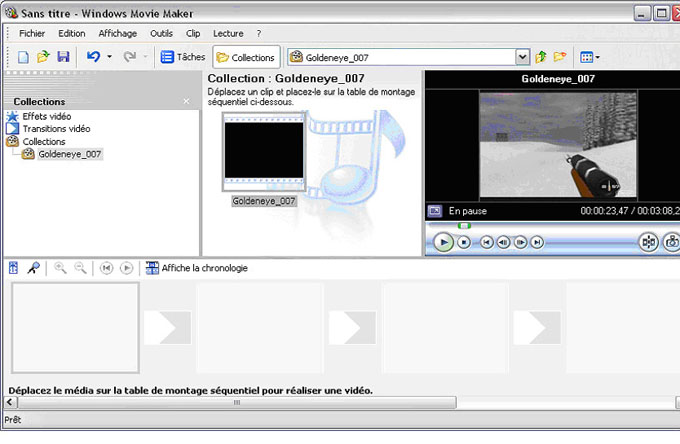Close the Collections side pane
Image resolution: width=680 pixels, height=444 pixels.
tap(186, 101)
